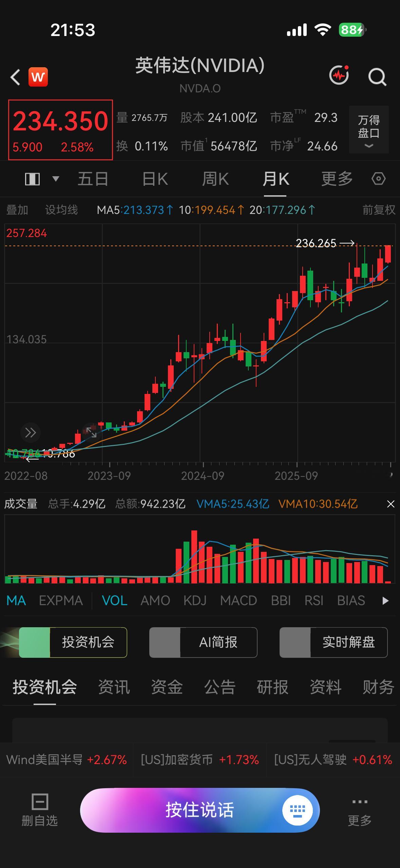Switch to 资讯 section tab
The image size is (400, 868).
(x=114, y=687)
